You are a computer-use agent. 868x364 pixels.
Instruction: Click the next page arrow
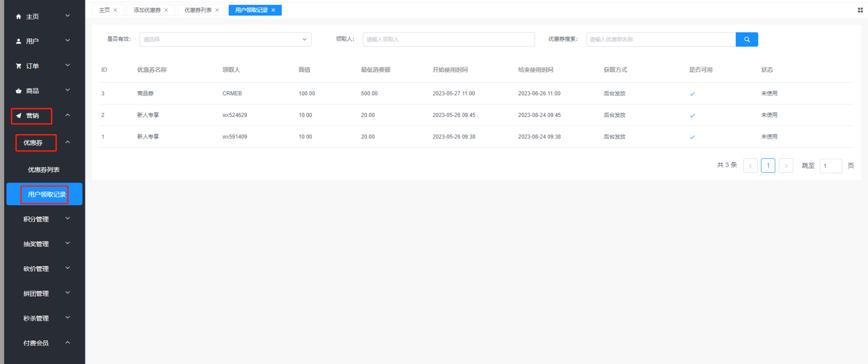pos(786,166)
